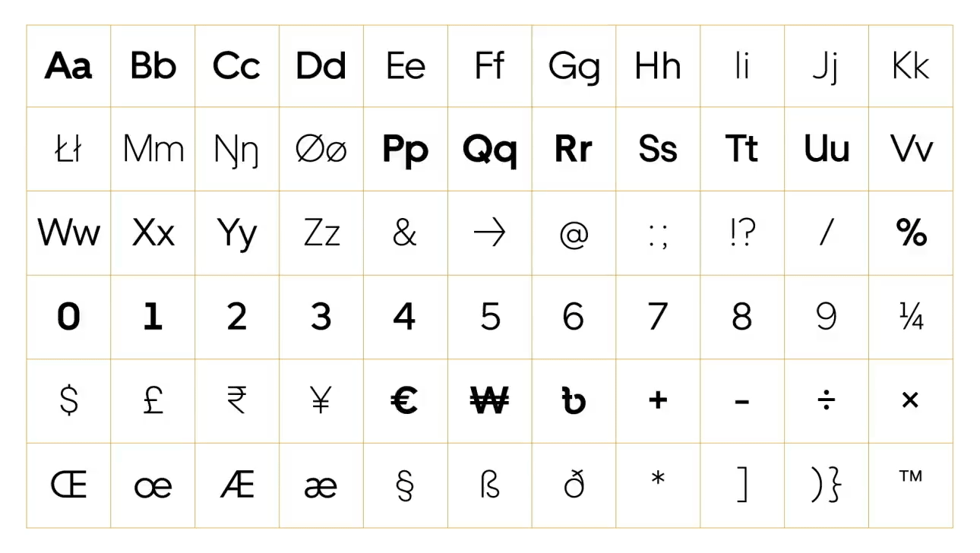980x553 pixels.
Task: Select the 'Ww' letter cell
Action: (68, 233)
